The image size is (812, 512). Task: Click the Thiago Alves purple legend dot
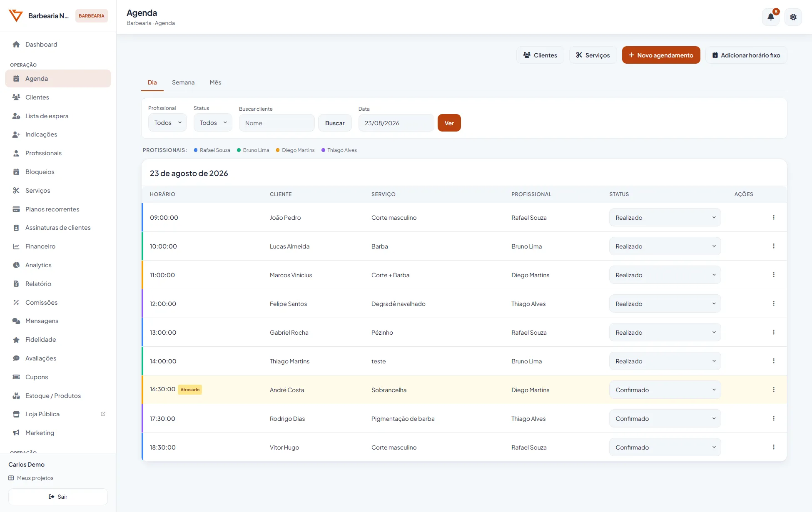coord(323,150)
